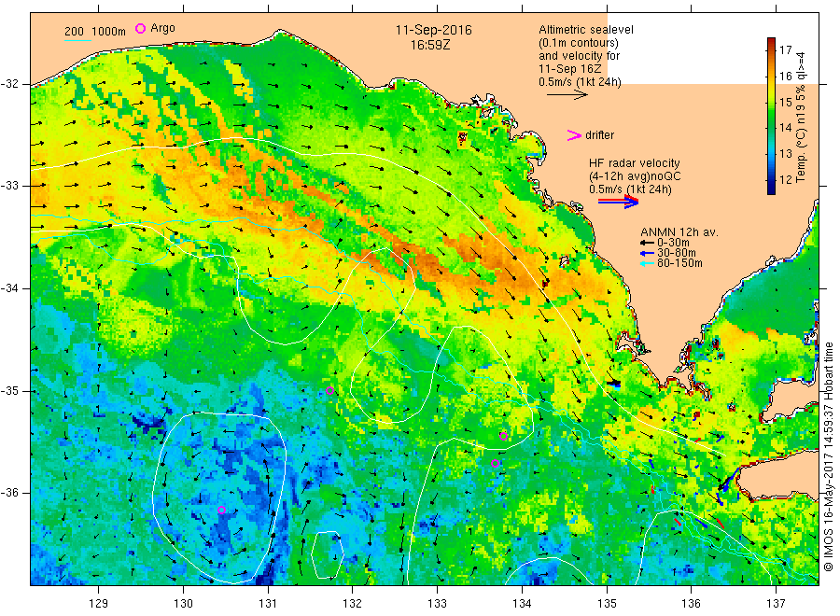Select Argo float marker near 35.7S 133.7E
The width and height of the screenshot is (840, 616).
pyautogui.click(x=495, y=463)
